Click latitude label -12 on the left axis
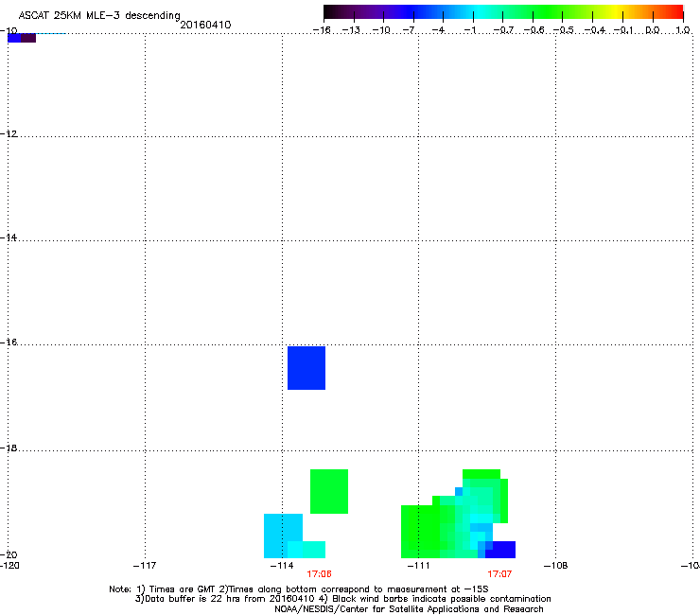Screen dimensions: 700x615 coord(9,133)
